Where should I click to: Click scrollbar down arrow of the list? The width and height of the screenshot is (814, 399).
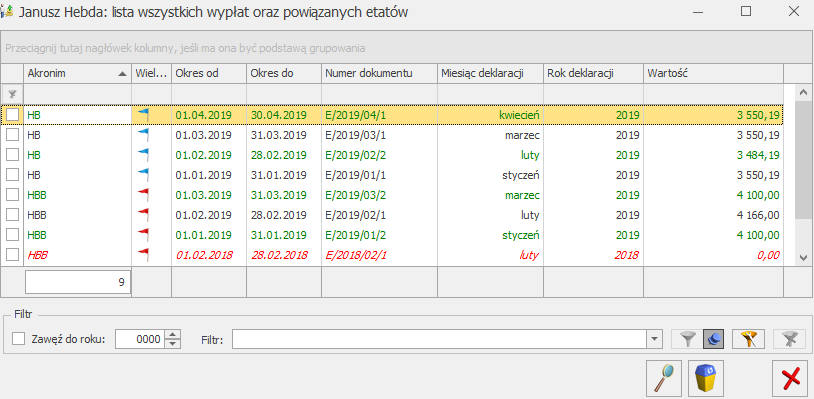click(803, 257)
